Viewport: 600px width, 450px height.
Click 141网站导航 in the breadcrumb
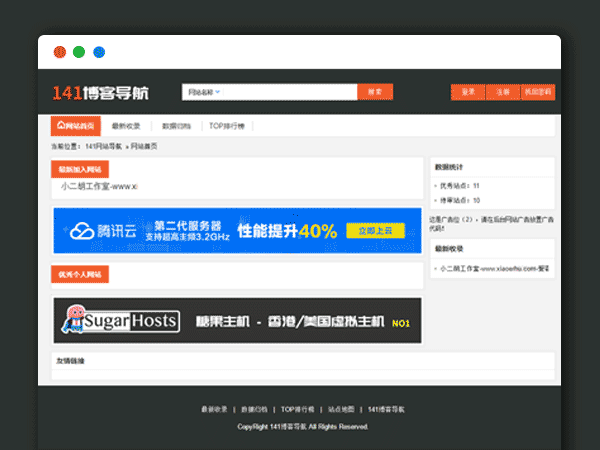(x=103, y=146)
